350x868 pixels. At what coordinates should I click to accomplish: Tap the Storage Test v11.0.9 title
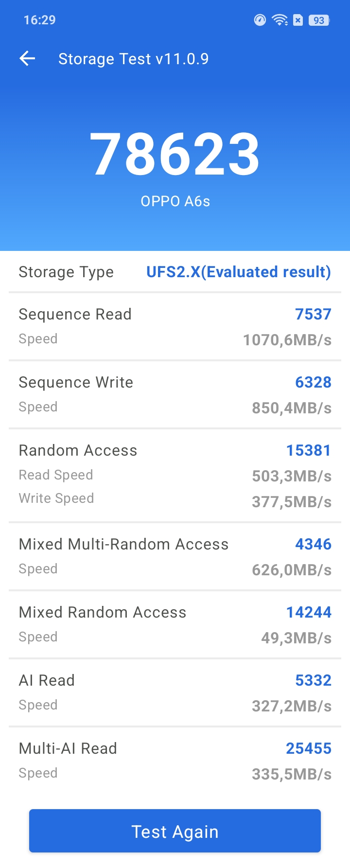(133, 59)
